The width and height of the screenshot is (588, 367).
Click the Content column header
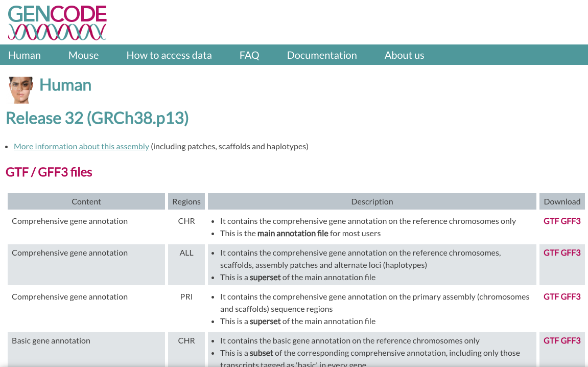click(x=86, y=201)
